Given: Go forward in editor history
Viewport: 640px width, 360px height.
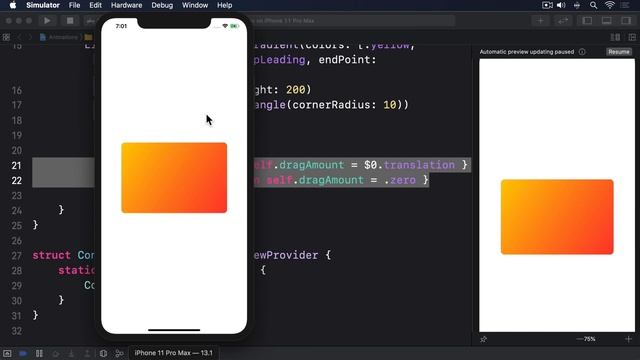Looking at the screenshot, I should pos(30,37).
